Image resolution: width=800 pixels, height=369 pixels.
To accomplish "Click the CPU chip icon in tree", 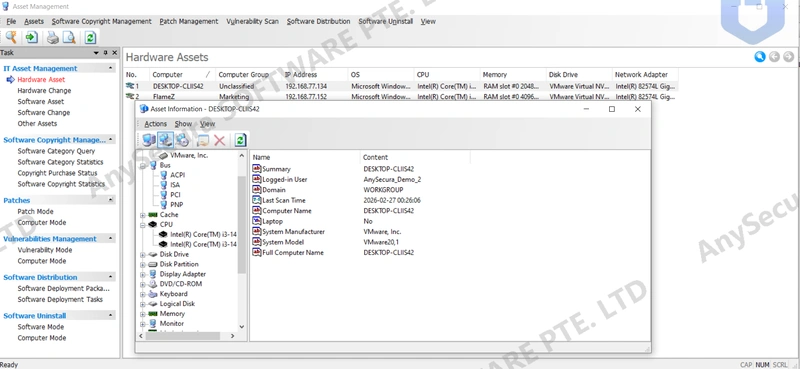I will click(x=153, y=225).
